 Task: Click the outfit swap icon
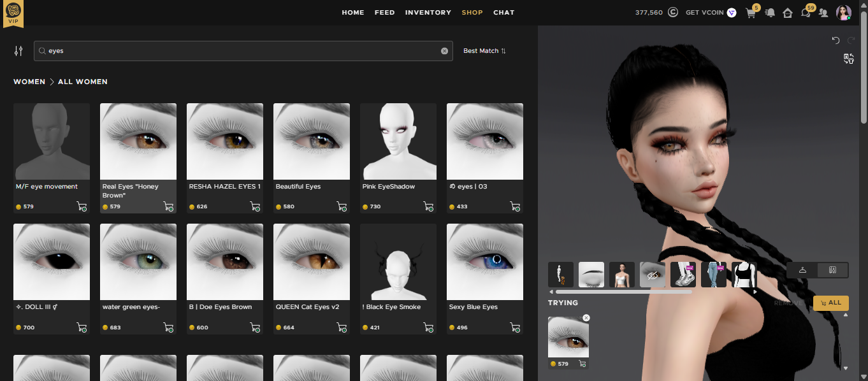(849, 59)
